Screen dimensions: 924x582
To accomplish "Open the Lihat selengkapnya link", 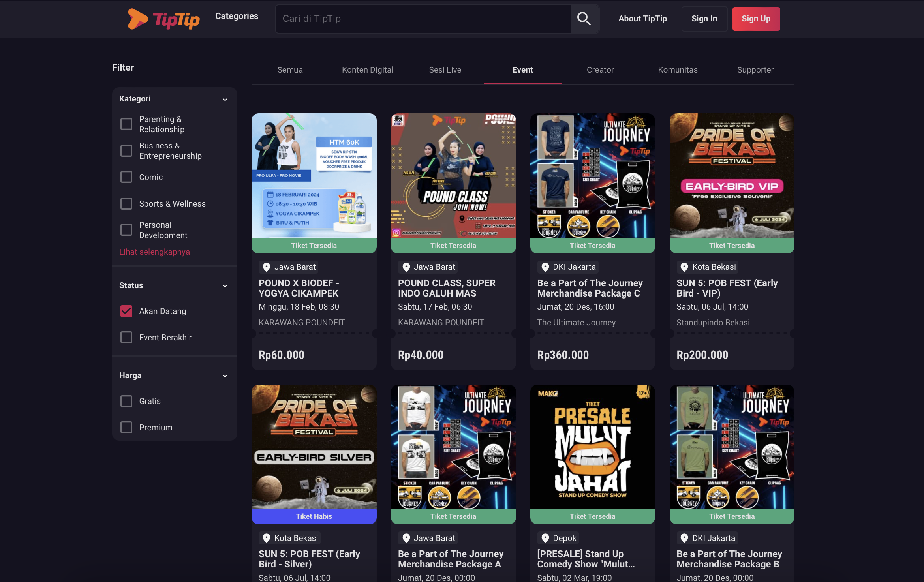I will click(x=154, y=252).
